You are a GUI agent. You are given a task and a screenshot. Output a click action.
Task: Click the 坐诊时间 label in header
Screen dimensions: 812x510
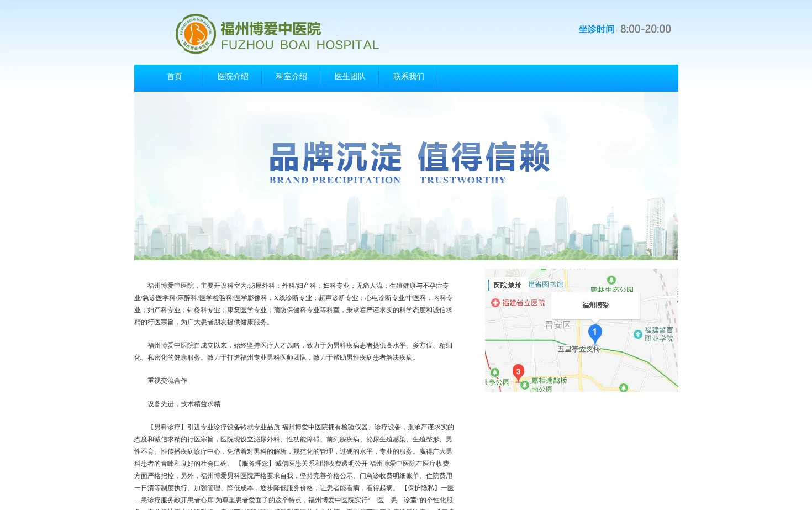point(597,29)
